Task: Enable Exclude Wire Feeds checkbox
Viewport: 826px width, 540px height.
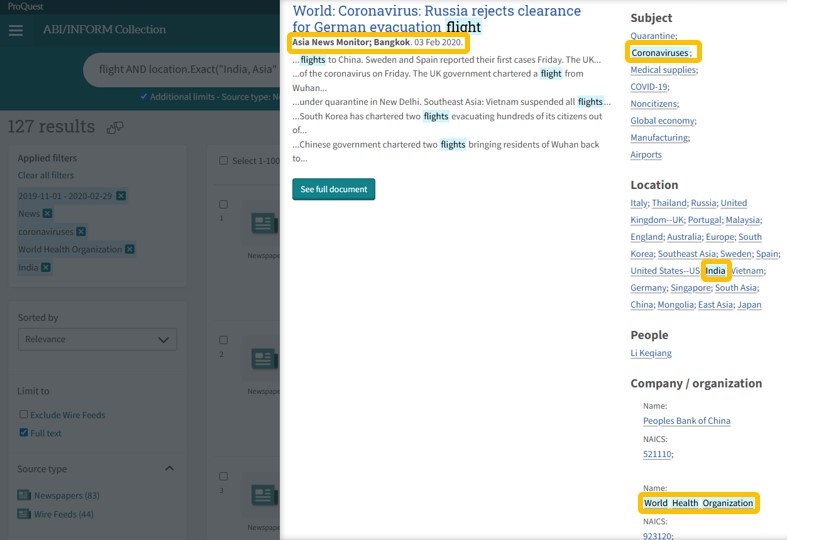Action: [23, 414]
